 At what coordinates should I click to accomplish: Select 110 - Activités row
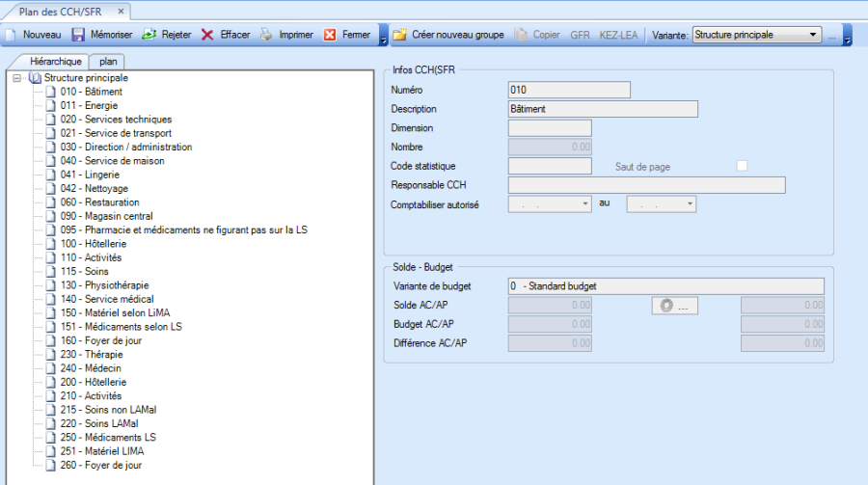click(91, 258)
